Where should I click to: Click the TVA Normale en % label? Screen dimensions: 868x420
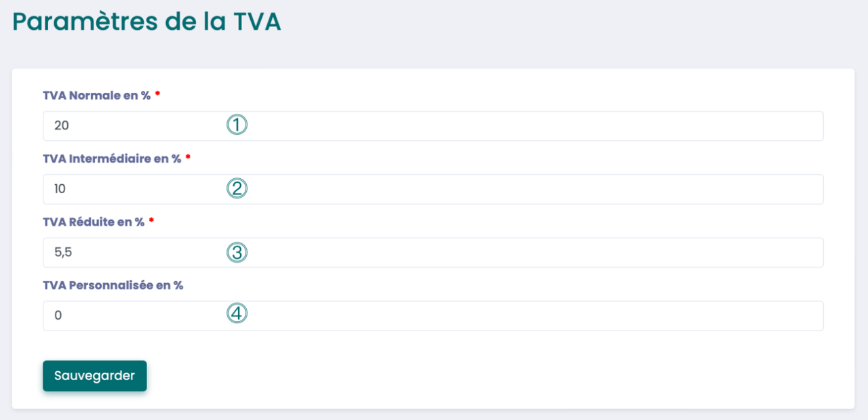pos(98,95)
